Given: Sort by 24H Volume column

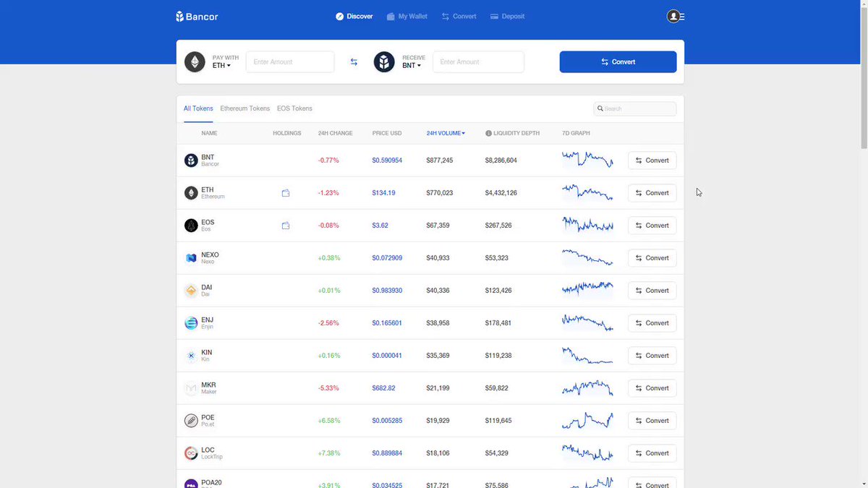Looking at the screenshot, I should [446, 133].
